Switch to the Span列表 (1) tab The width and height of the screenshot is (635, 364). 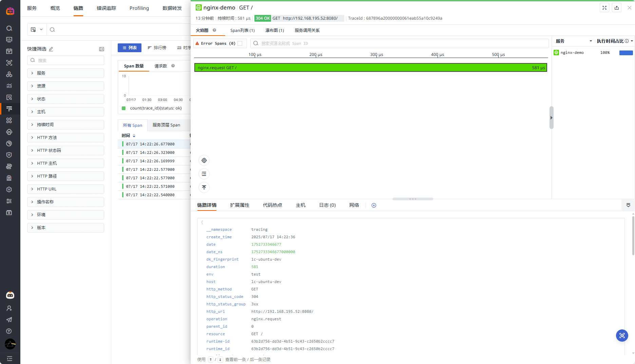click(x=242, y=31)
